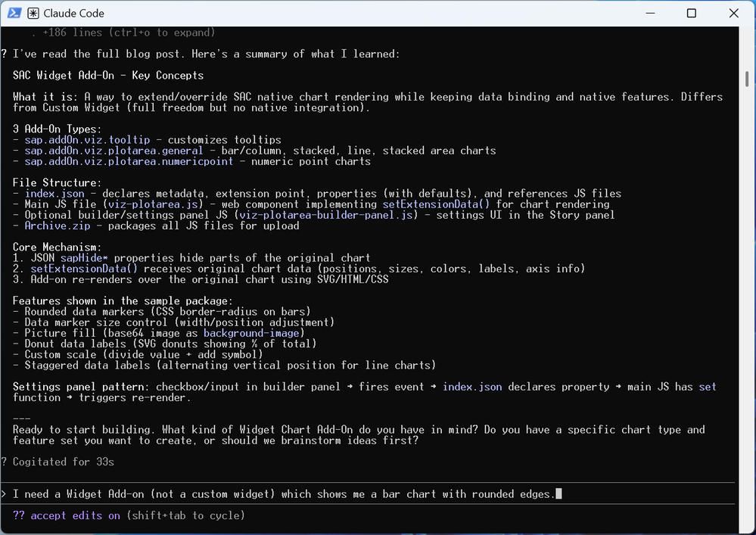This screenshot has width=756, height=535.
Task: Click 'What it is:' paragraph start
Action: pyautogui.click(x=46, y=97)
